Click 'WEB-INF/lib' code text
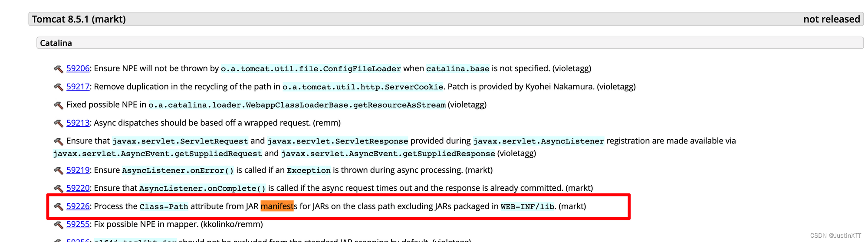This screenshot has height=242, width=868. pyautogui.click(x=528, y=207)
